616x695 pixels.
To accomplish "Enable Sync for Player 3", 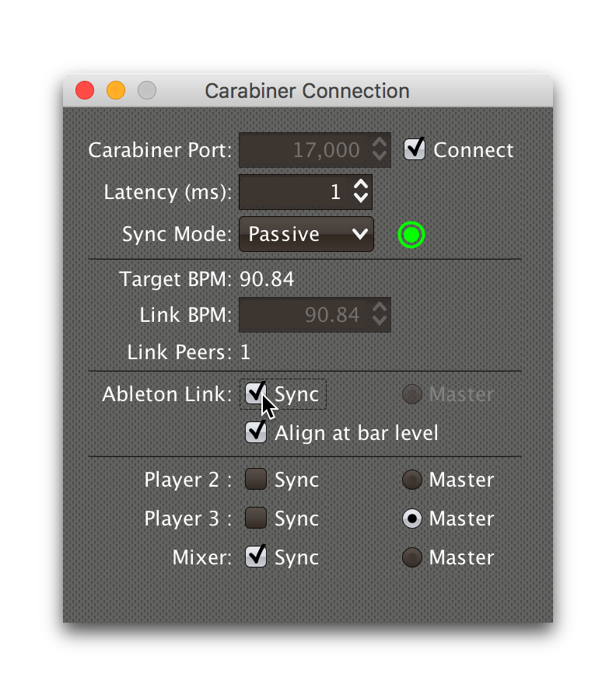I will point(256,519).
